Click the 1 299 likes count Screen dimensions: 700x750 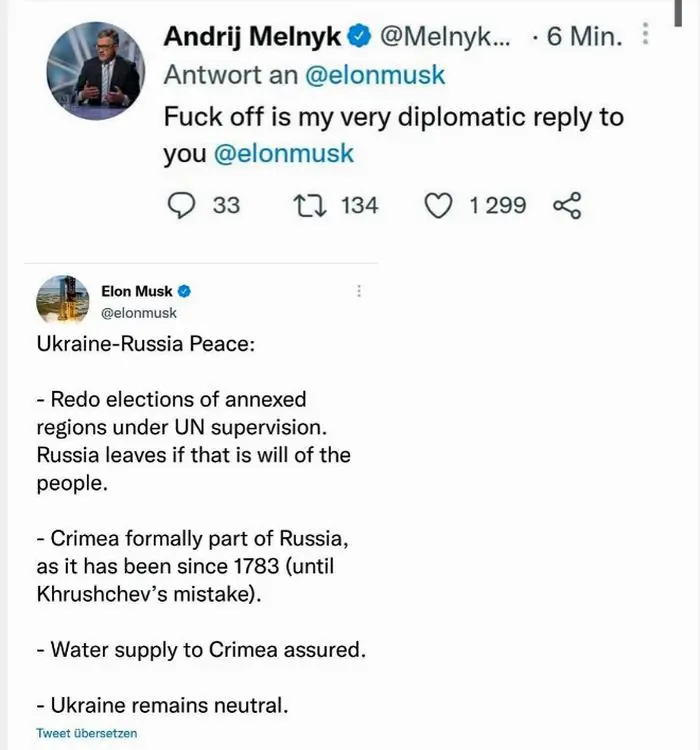point(497,205)
